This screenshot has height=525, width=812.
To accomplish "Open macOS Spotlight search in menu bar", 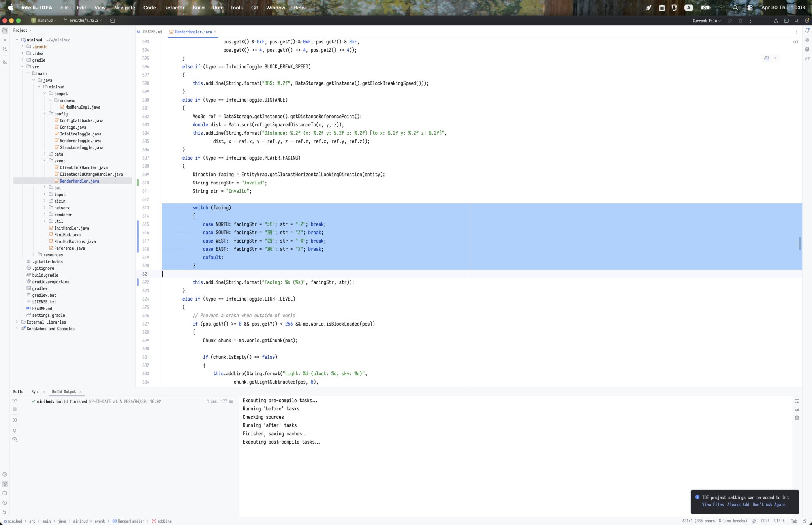I will [735, 8].
